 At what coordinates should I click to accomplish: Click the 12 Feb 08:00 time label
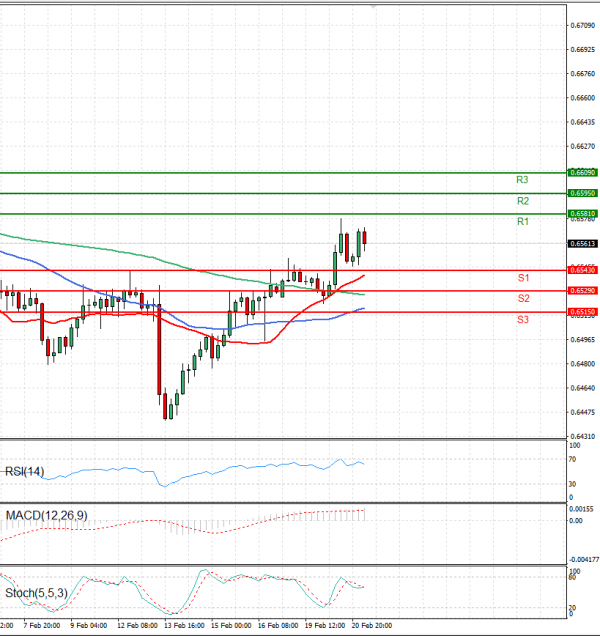coord(138,625)
